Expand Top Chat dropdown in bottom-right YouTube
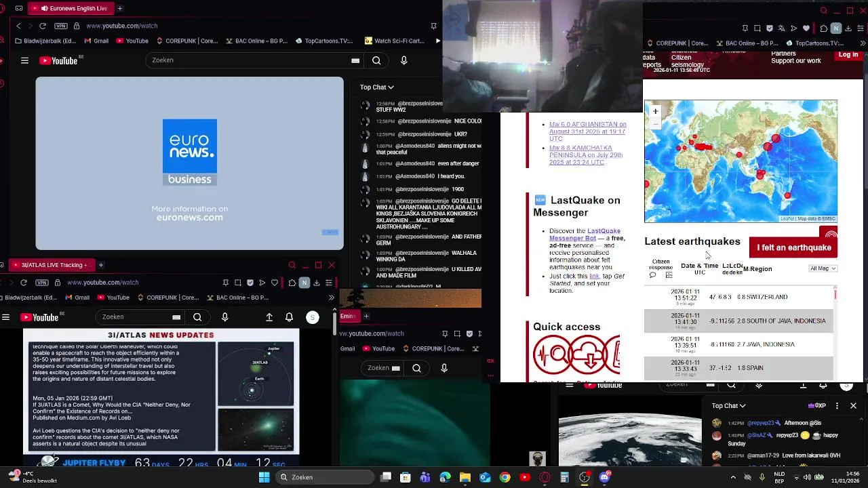Screen dimensions: 868x488 [x=728, y=405]
